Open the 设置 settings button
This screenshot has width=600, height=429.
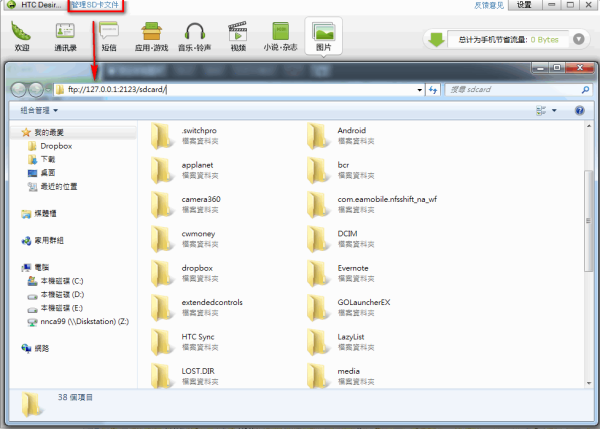524,5
